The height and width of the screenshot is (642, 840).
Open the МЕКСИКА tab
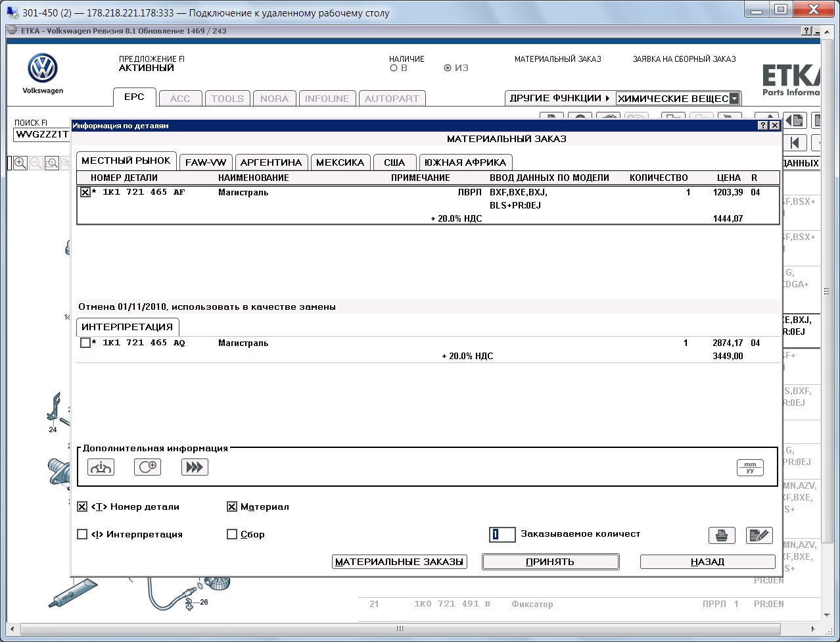[340, 162]
